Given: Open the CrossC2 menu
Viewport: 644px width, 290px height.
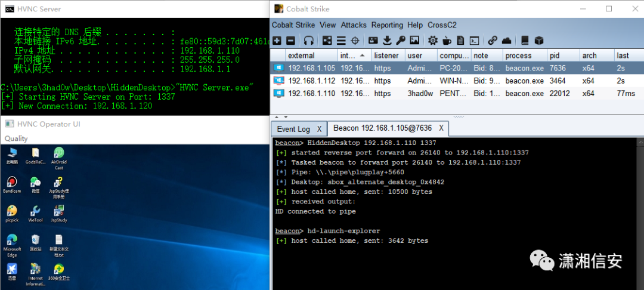Looking at the screenshot, I should pyautogui.click(x=442, y=25).
